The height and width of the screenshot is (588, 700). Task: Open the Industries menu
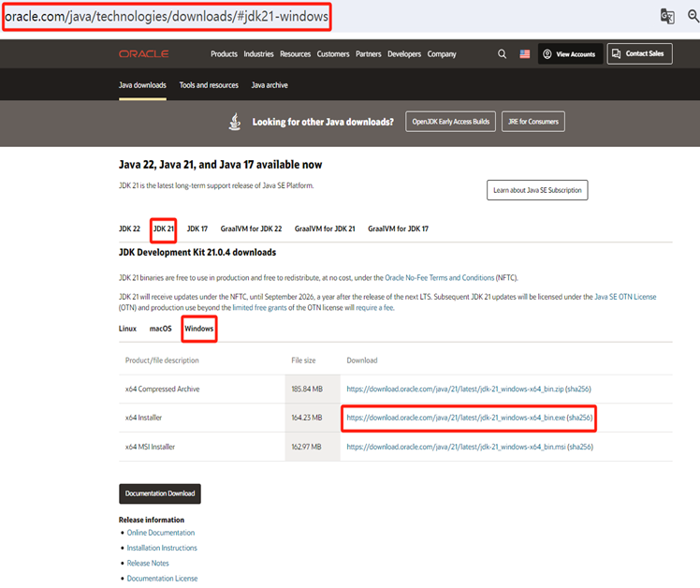tap(258, 54)
